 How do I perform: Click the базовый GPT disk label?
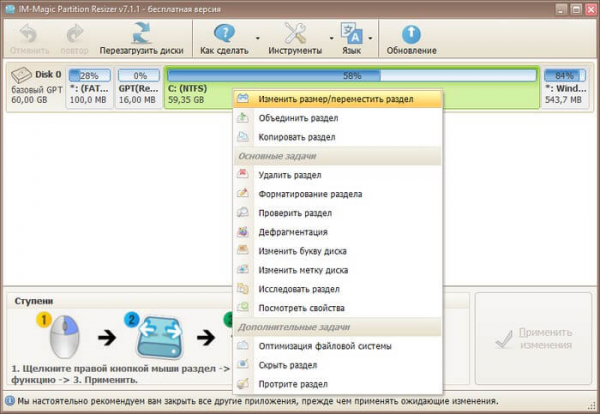(x=37, y=90)
